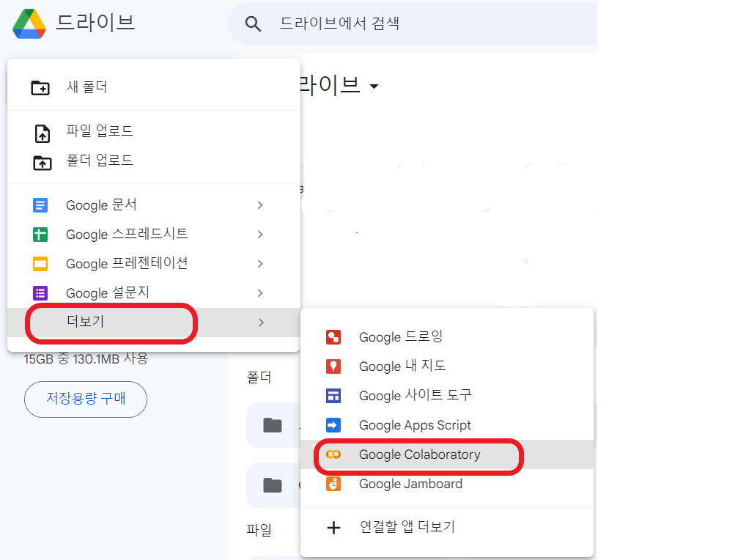Click the Google Sheets icon

[x=40, y=235]
